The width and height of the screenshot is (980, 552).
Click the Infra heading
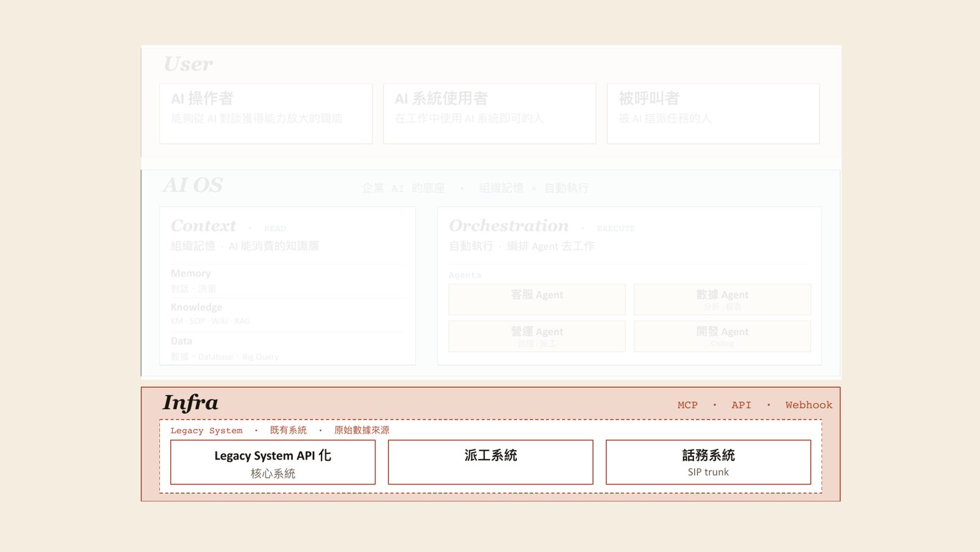click(190, 403)
